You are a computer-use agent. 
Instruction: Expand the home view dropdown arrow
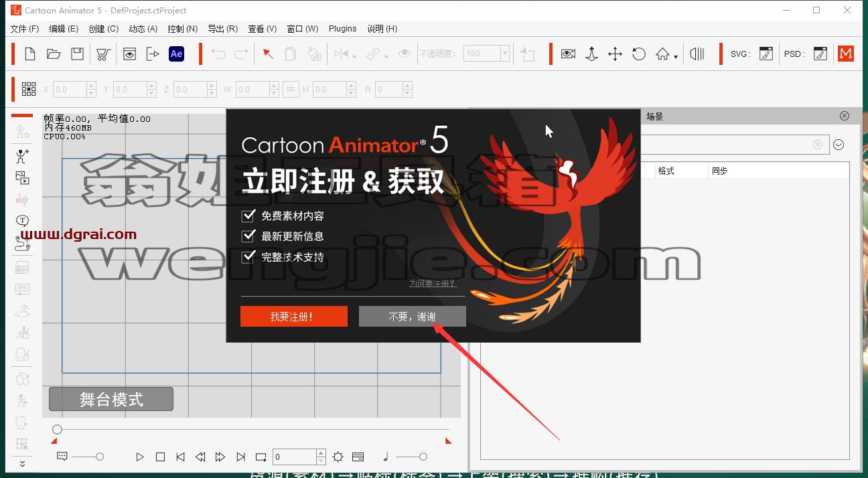(676, 57)
